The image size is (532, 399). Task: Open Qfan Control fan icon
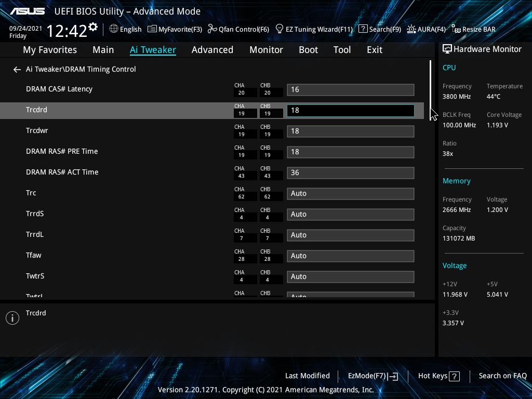click(212, 29)
